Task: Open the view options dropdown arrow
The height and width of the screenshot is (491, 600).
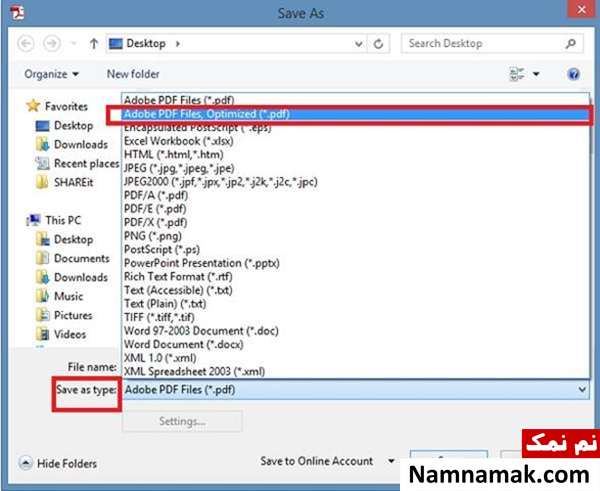Action: [x=536, y=74]
